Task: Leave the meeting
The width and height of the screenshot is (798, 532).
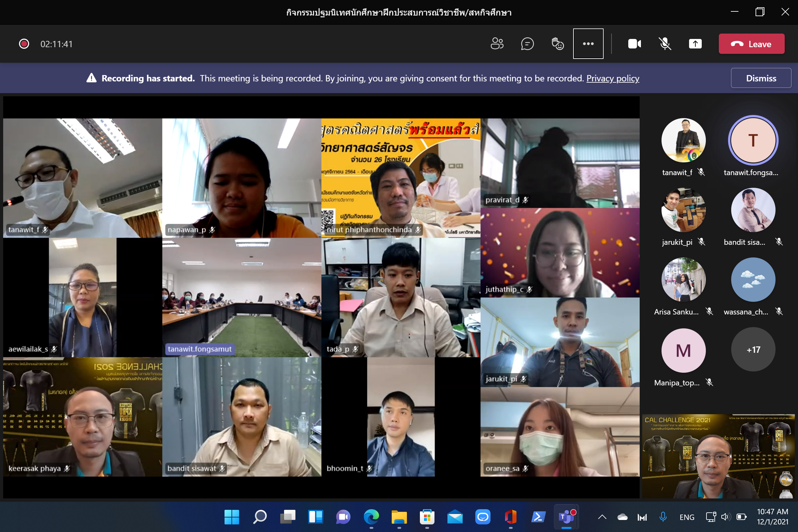Action: 751,44
